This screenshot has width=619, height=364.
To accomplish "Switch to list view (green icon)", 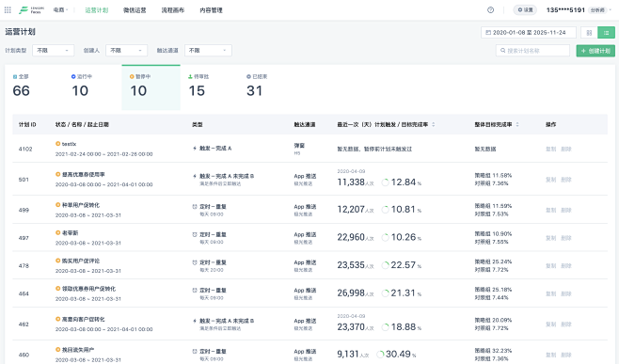I will pyautogui.click(x=606, y=33).
